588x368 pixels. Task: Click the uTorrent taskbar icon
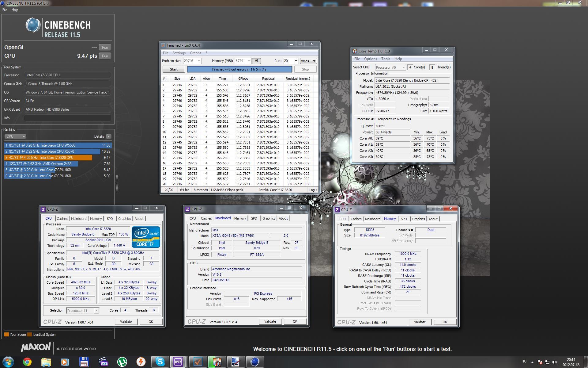pos(122,362)
